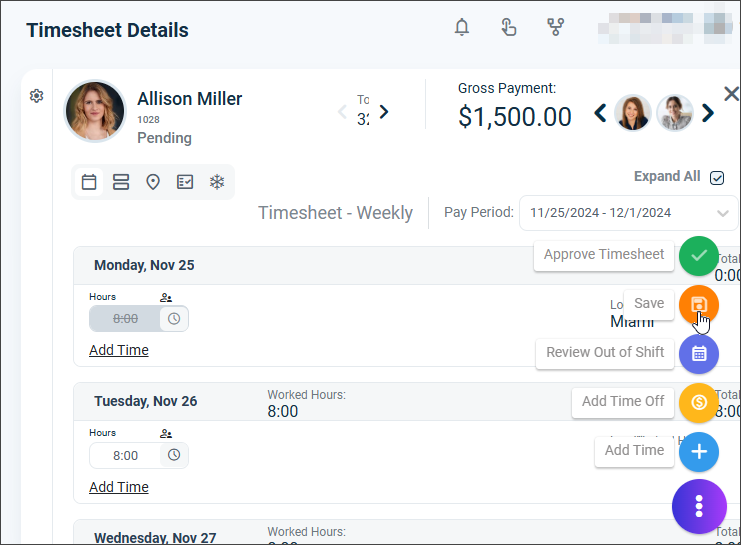The width and height of the screenshot is (741, 545).
Task: Click the blue plus Add Time button
Action: tap(699, 452)
